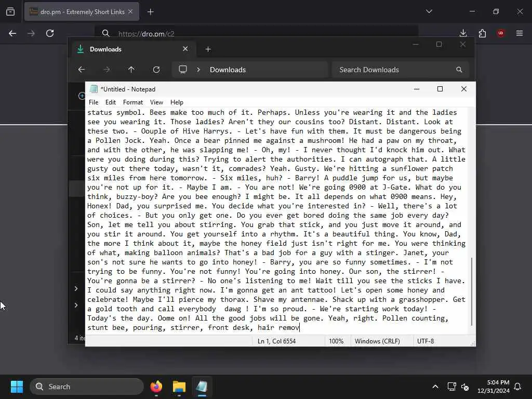Show hidden system tray icons
This screenshot has width=532, height=399.
tap(435, 387)
